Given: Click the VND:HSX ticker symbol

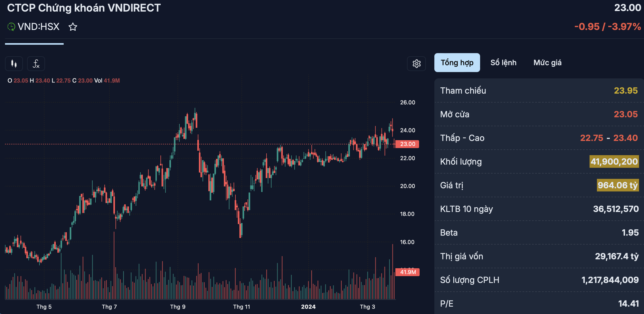Looking at the screenshot, I should point(39,27).
